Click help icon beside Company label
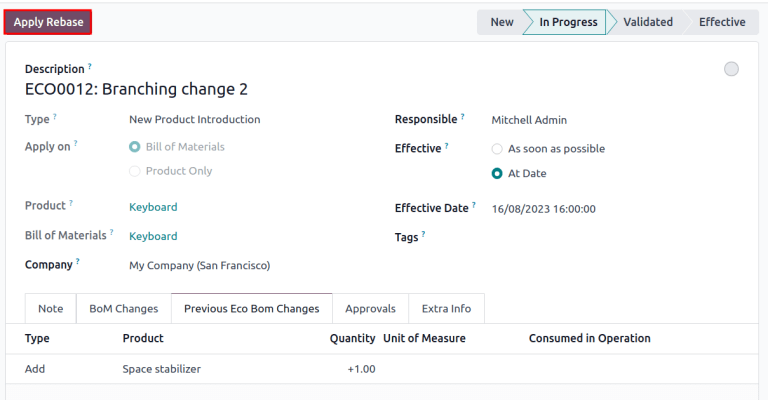Image resolution: width=768 pixels, height=400 pixels. pos(78,262)
